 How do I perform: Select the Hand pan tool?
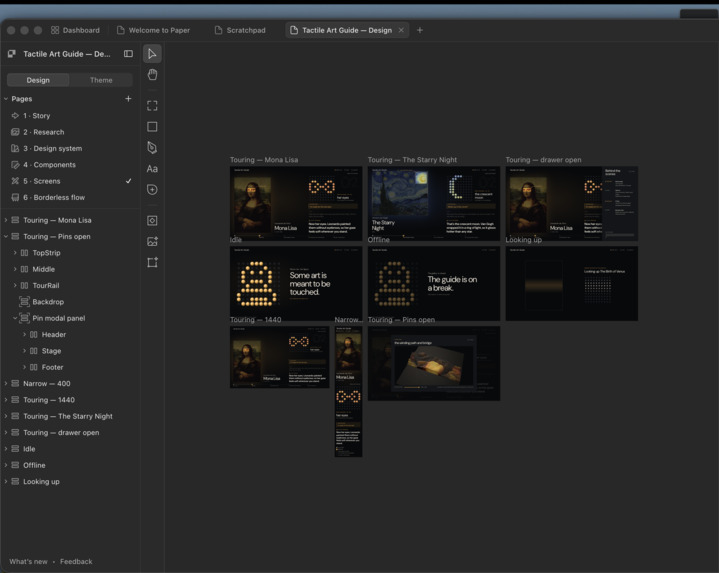pyautogui.click(x=152, y=75)
